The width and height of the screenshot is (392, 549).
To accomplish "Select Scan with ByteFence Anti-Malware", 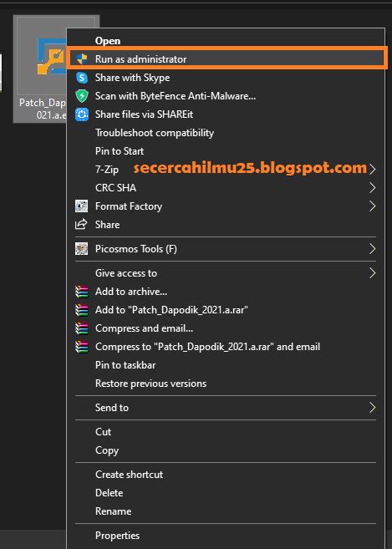I will coord(227,96).
